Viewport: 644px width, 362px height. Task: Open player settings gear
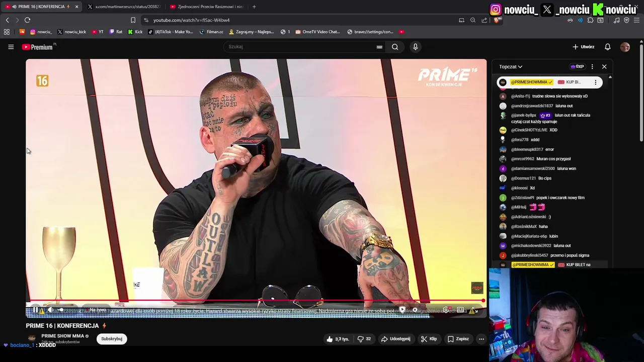(445, 310)
